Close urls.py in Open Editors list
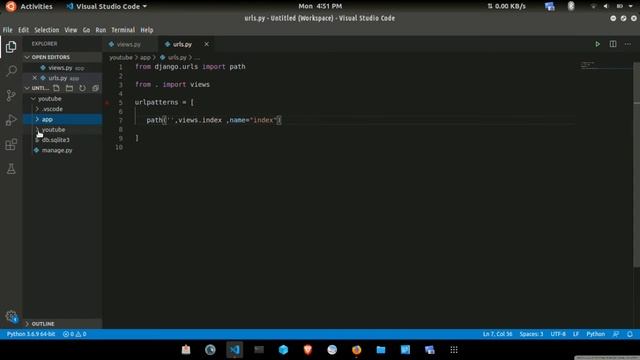640x360 pixels. pyautogui.click(x=35, y=78)
